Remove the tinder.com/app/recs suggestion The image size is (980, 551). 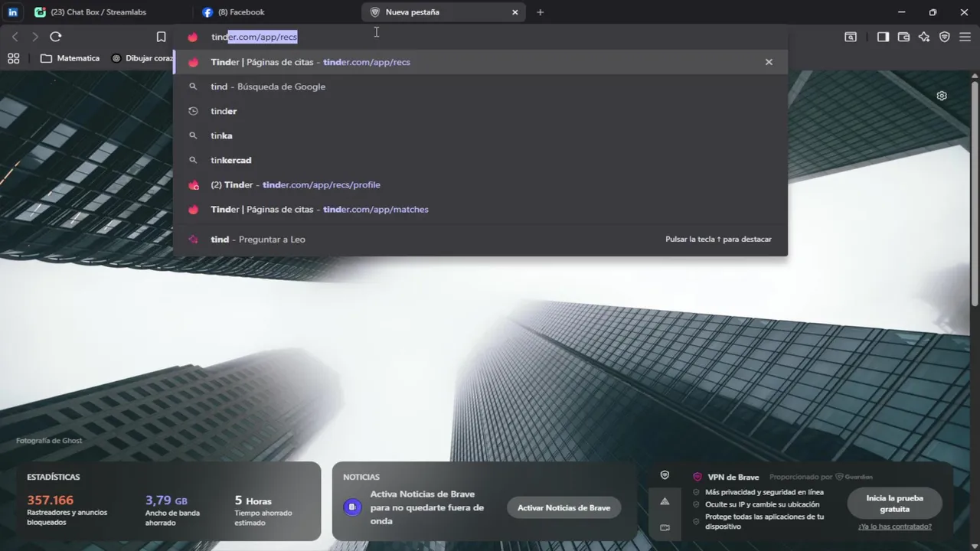pos(769,62)
